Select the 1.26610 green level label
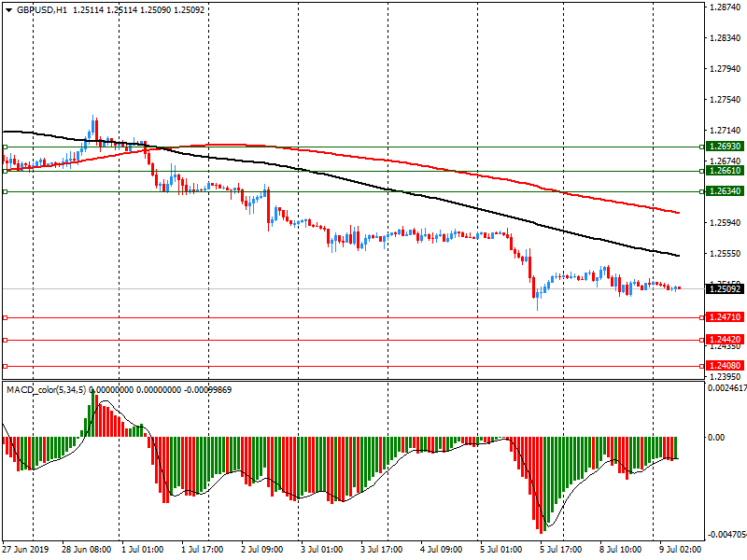This screenshot has width=747, height=560. click(x=725, y=171)
